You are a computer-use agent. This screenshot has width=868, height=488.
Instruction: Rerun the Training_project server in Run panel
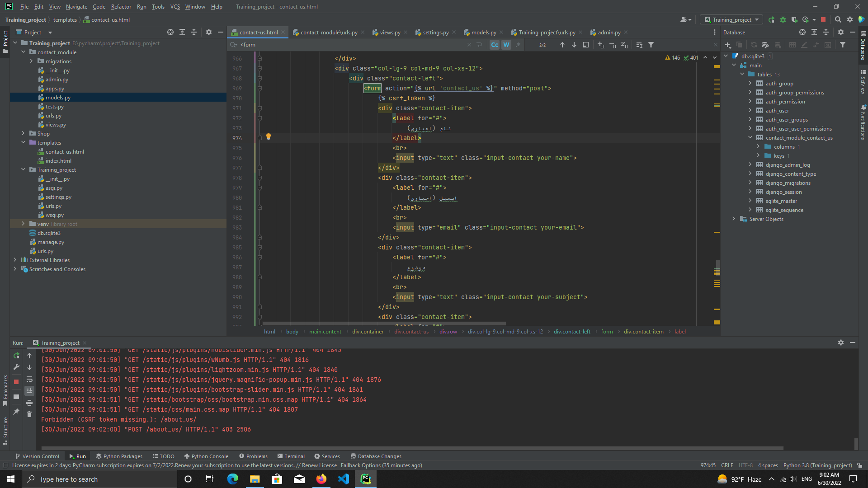[x=16, y=356]
